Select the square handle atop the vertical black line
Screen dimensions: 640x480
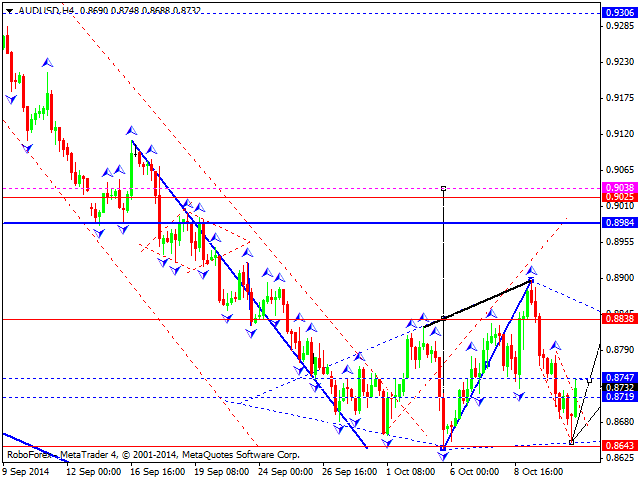443,188
